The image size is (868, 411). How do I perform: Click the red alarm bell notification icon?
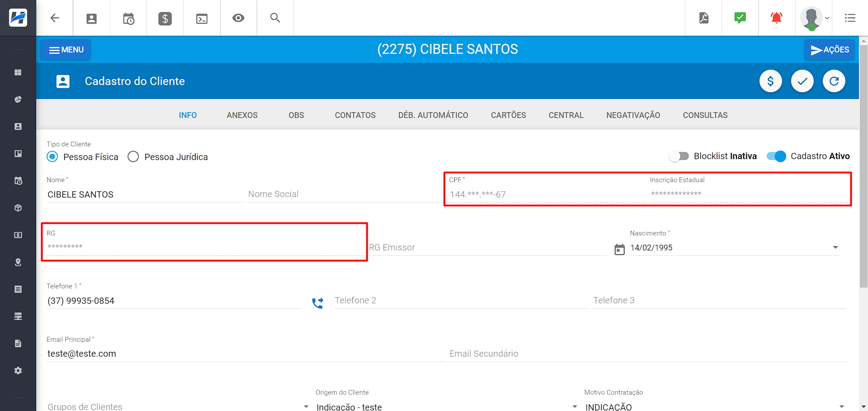coord(776,18)
